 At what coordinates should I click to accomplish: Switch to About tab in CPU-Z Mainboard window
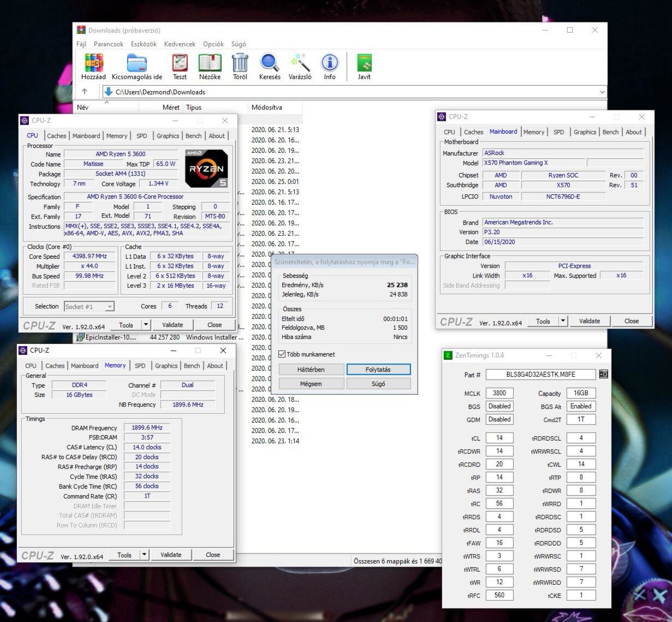pos(634,132)
